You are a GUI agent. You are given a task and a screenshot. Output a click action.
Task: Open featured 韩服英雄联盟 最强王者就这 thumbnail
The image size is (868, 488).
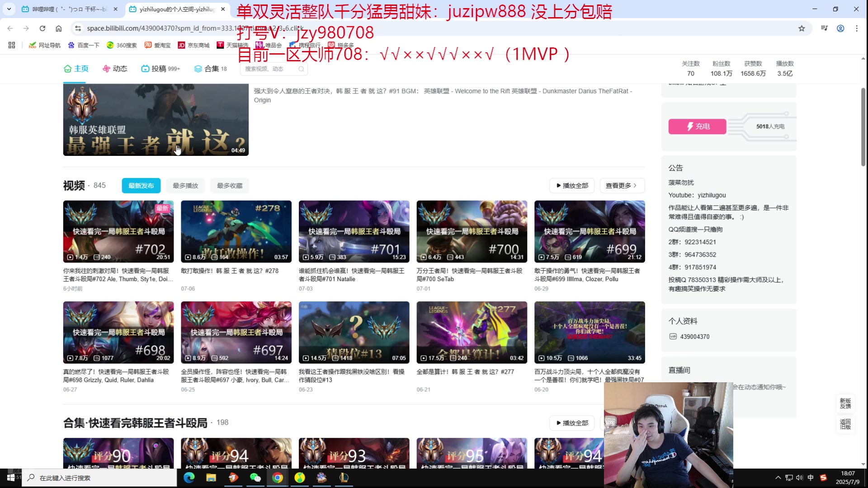tap(156, 120)
